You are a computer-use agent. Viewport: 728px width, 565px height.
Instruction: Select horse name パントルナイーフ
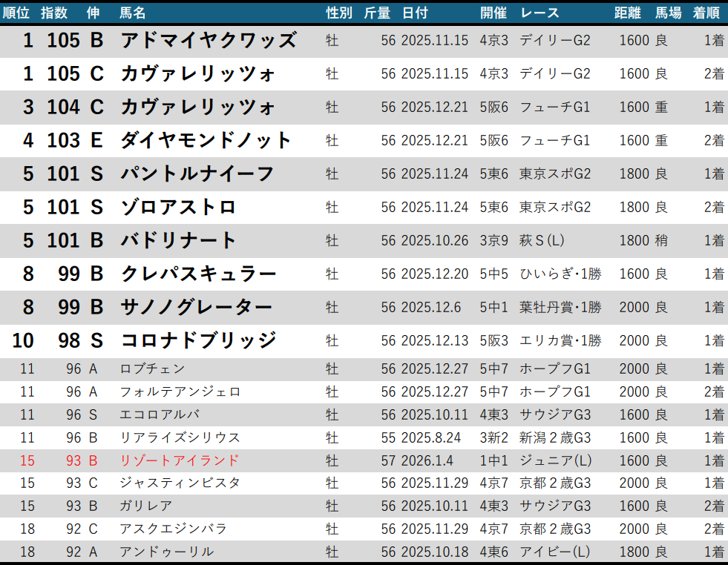197,174
